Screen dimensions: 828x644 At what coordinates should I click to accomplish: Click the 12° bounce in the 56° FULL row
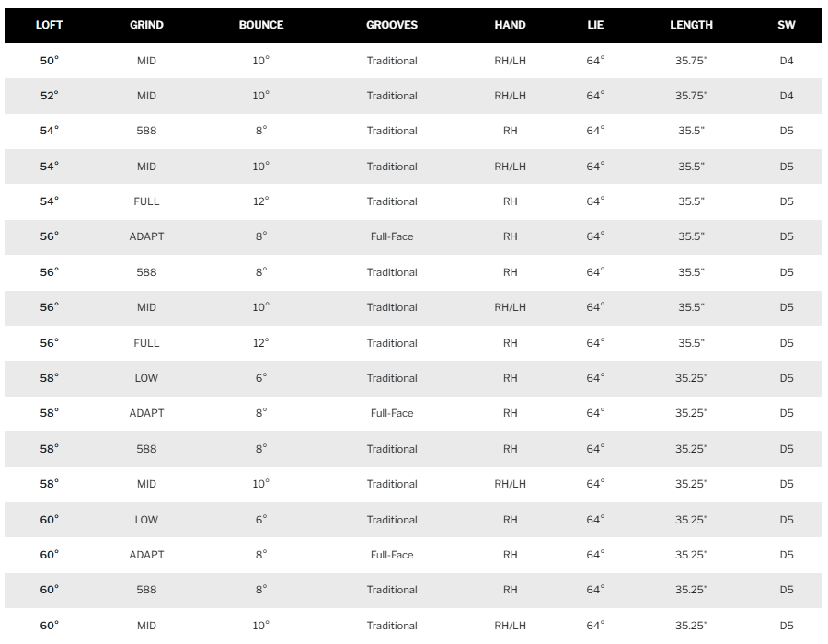pyautogui.click(x=261, y=343)
